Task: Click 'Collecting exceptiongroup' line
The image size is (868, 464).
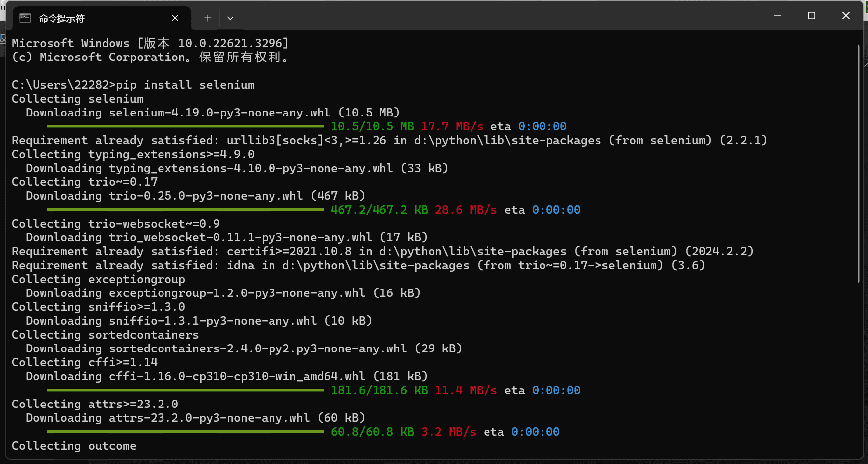Action: click(99, 279)
